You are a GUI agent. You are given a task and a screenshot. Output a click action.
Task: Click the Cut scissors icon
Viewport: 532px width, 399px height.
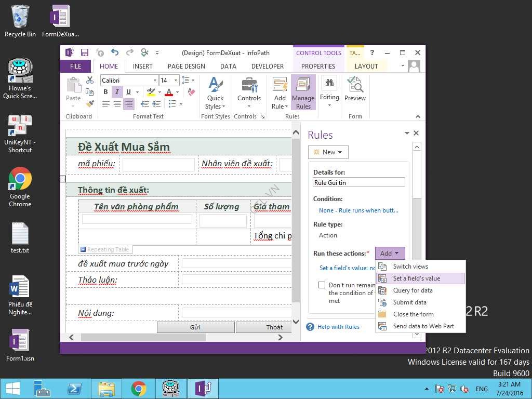coord(90,80)
